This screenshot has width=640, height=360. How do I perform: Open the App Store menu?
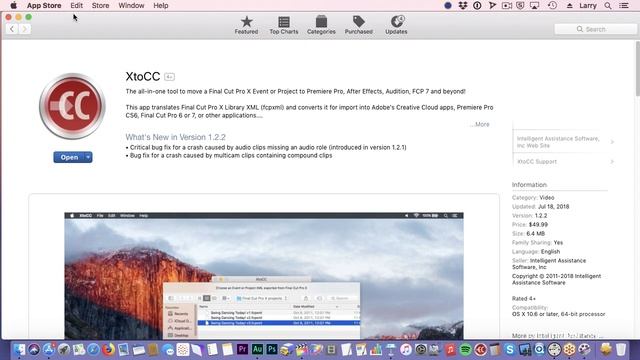(x=44, y=5)
